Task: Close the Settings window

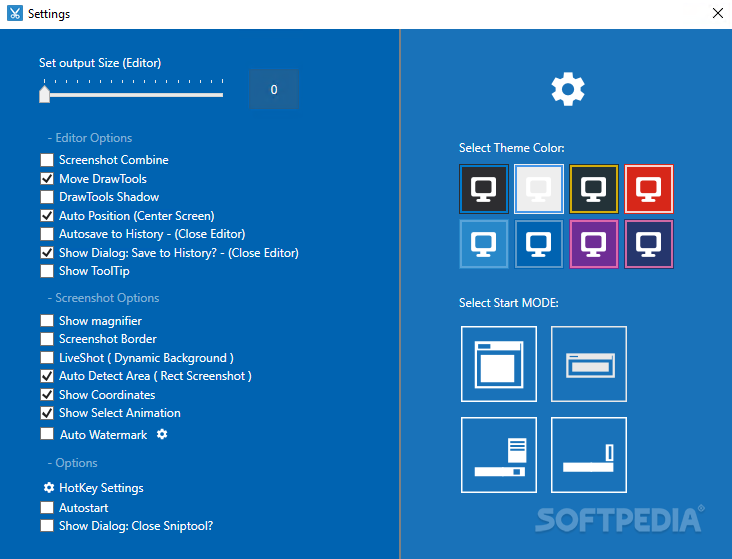Action: 716,14
